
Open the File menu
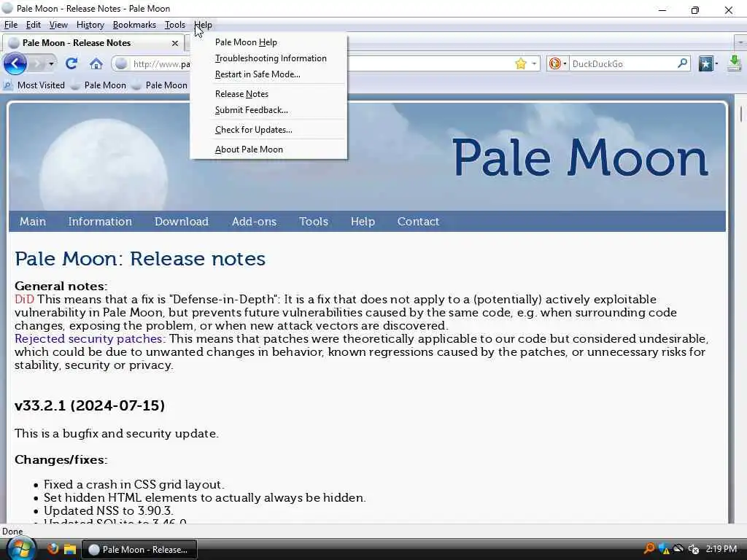(x=10, y=25)
